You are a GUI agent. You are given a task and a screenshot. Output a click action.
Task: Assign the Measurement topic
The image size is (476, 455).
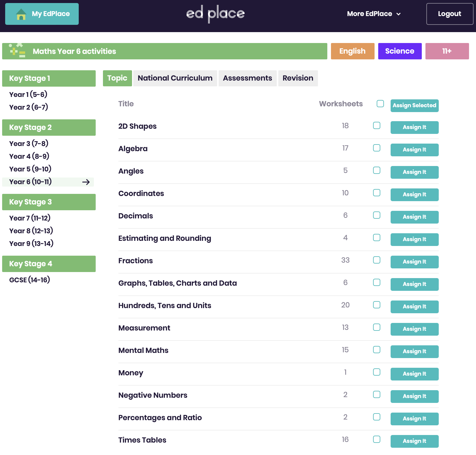tap(415, 329)
